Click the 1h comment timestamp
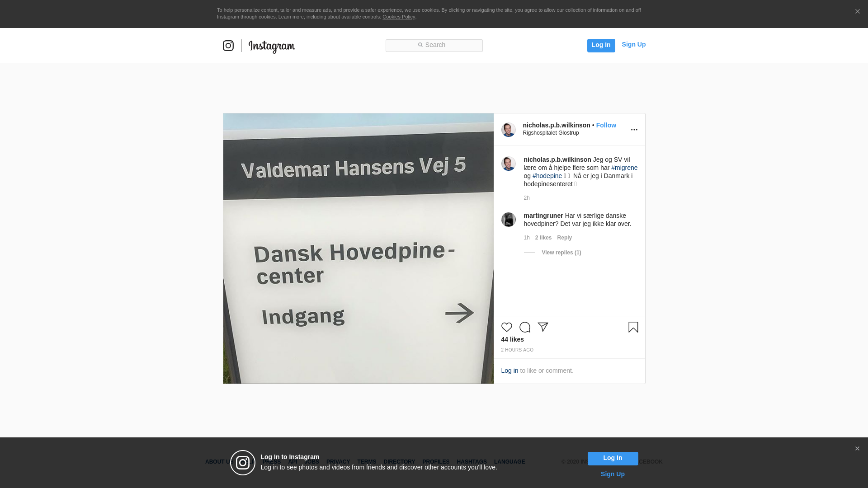The image size is (868, 488). tap(527, 238)
